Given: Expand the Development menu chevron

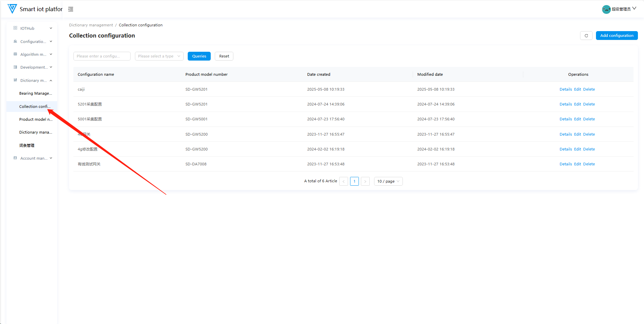Looking at the screenshot, I should [51, 67].
